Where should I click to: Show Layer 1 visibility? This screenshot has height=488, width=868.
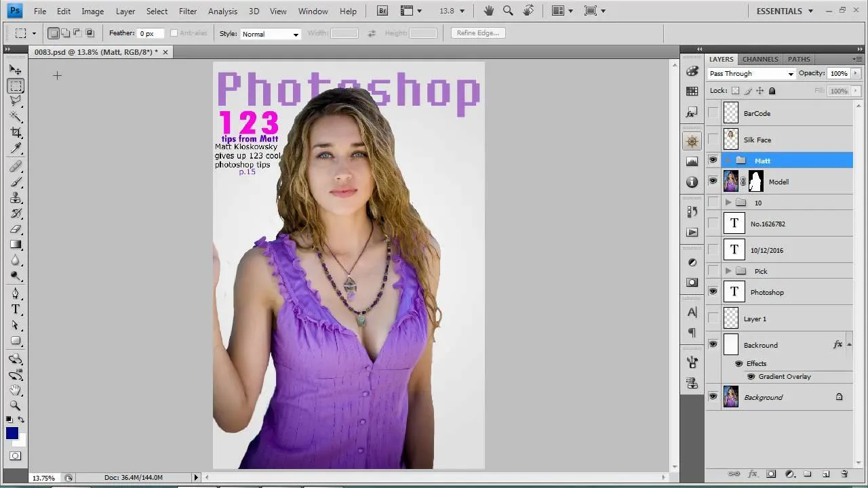(x=713, y=319)
